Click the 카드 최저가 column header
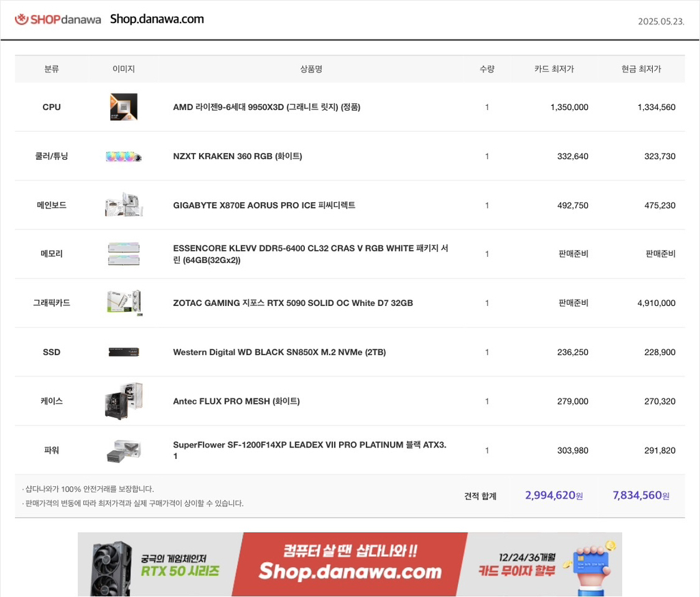700x597 pixels. pos(554,69)
